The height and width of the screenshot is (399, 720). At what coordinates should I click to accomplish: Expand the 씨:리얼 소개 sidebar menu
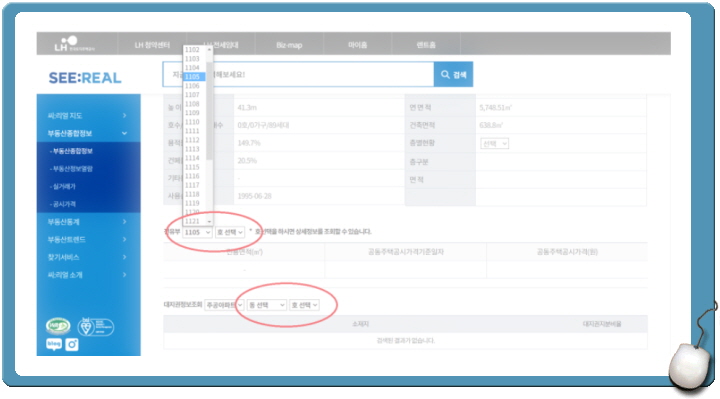(x=88, y=275)
